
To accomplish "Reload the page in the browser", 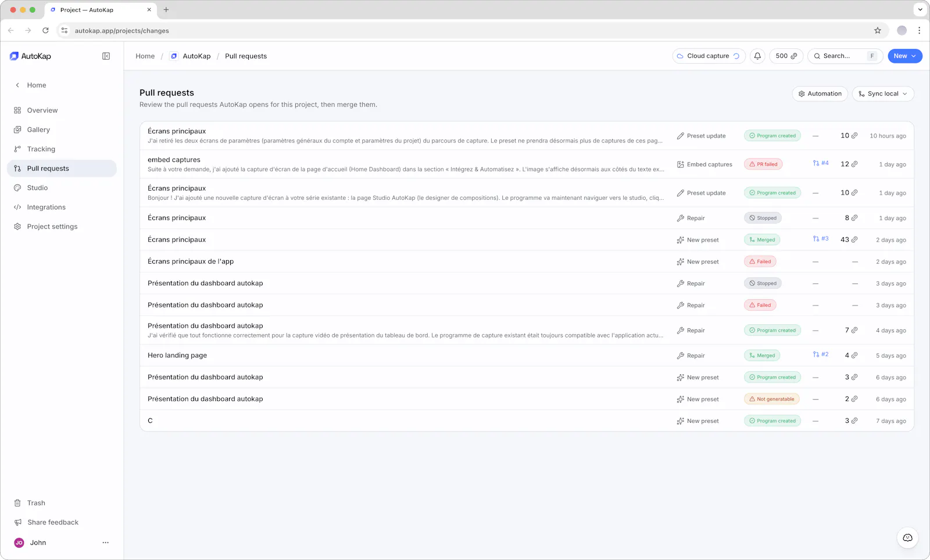I will (x=45, y=30).
